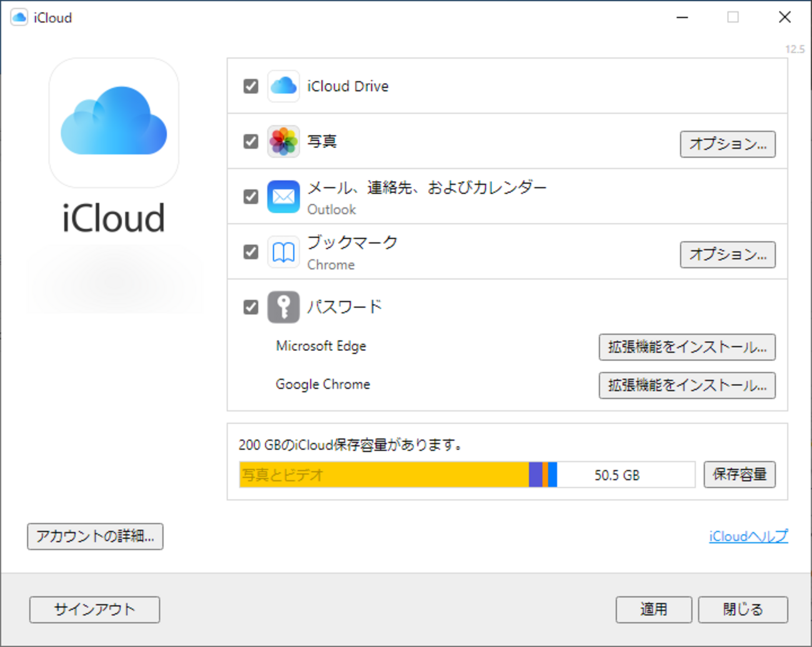Click the yellow 写真とビデオ storage segment

384,475
